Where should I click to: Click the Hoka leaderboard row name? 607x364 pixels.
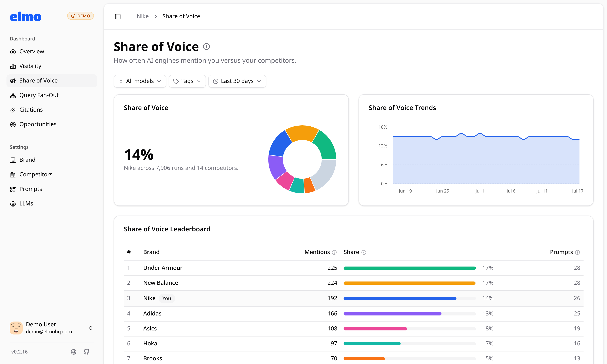click(150, 343)
